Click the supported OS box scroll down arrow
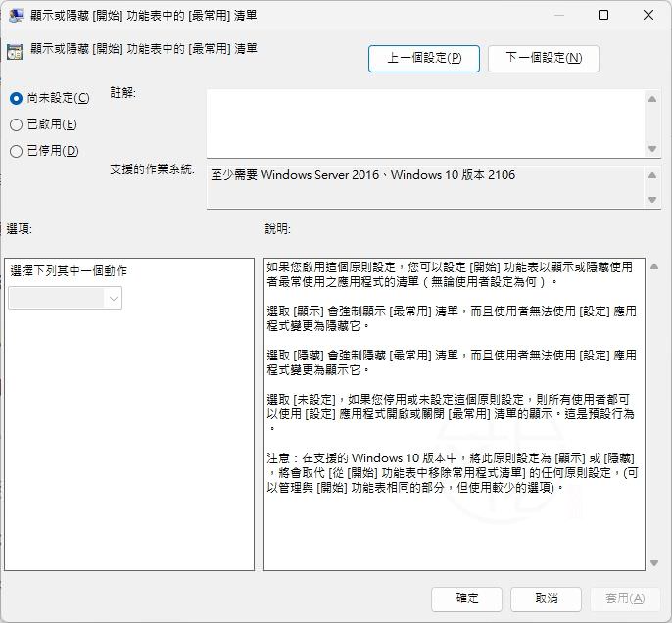 tap(652, 200)
